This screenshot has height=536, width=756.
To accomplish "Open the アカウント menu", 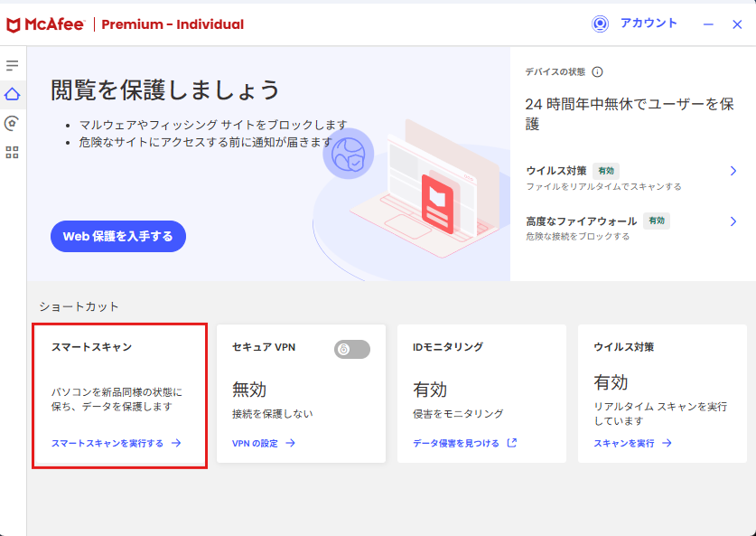I will pyautogui.click(x=649, y=24).
